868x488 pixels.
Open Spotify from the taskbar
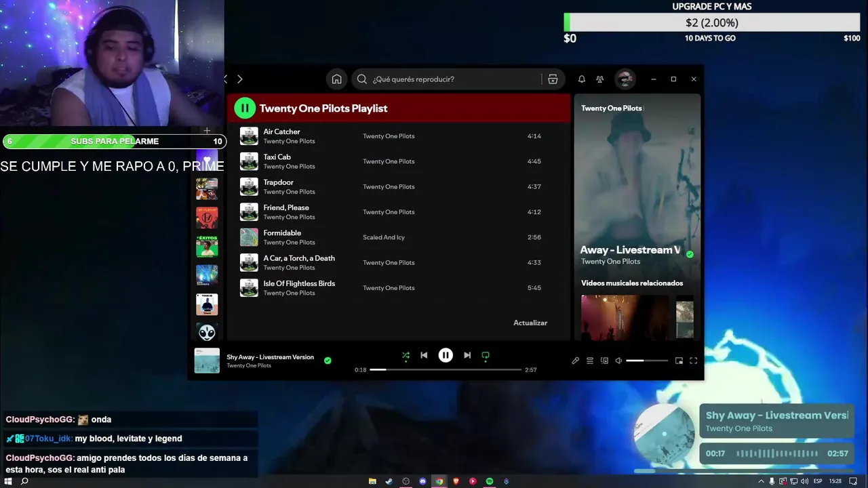point(490,481)
